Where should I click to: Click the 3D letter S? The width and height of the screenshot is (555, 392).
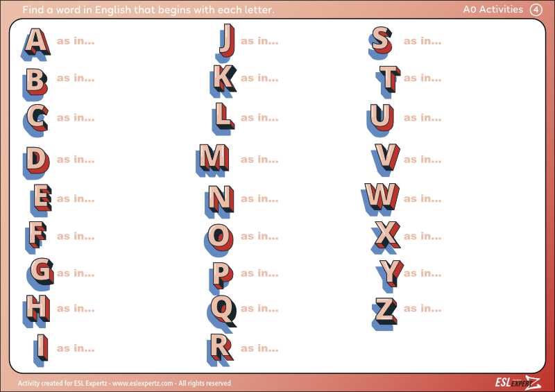pos(380,42)
